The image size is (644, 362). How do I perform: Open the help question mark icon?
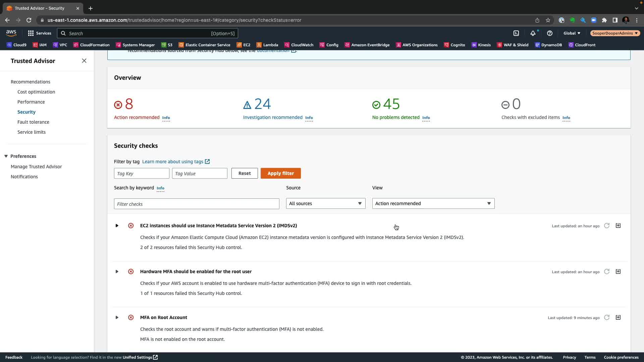[549, 33]
